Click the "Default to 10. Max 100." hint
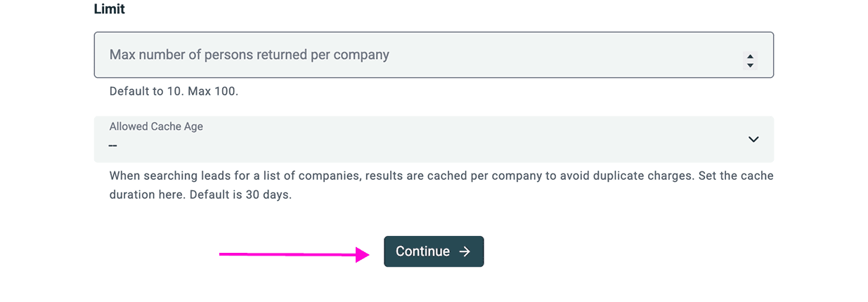The image size is (868, 302). point(174,91)
